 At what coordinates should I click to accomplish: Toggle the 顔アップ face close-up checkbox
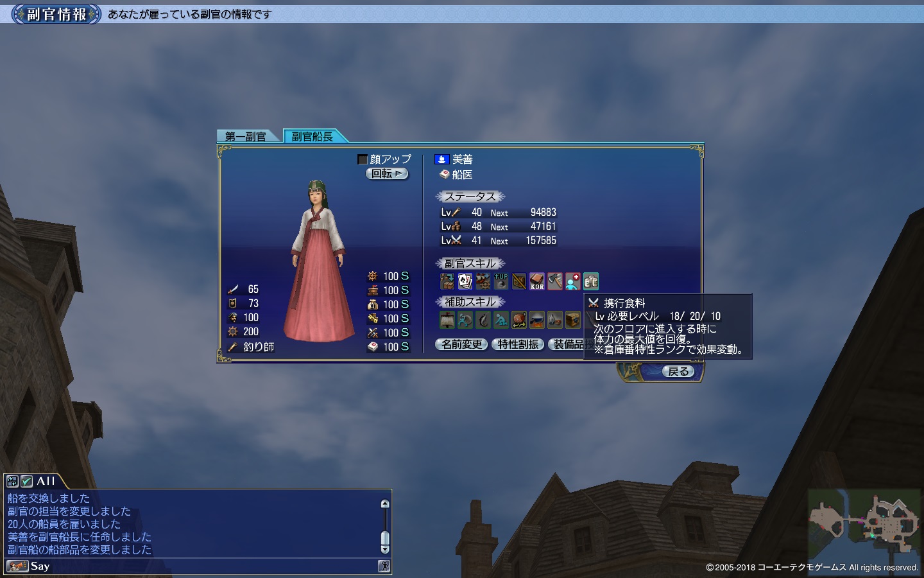[x=363, y=159]
